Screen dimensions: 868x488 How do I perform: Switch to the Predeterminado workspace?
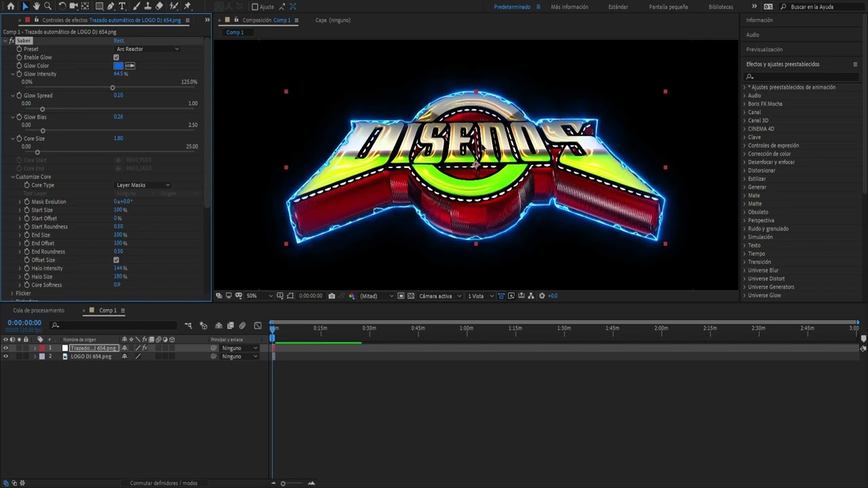[512, 7]
